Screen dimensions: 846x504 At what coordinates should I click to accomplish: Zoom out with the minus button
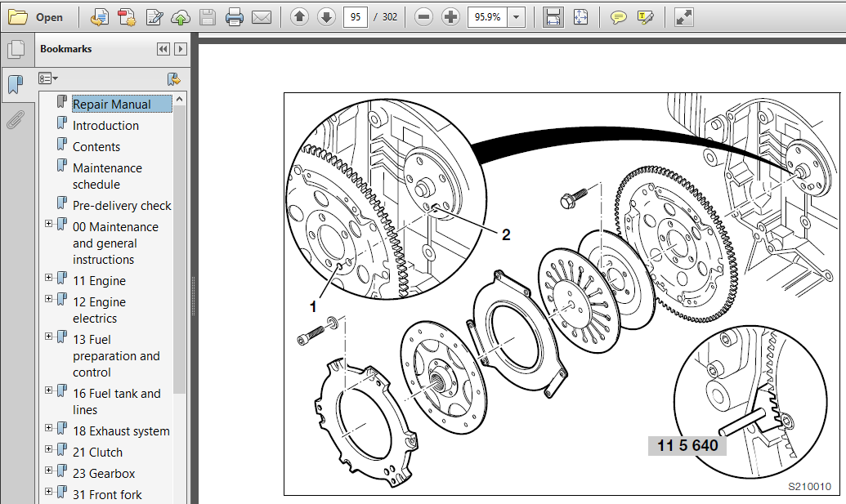(x=424, y=17)
